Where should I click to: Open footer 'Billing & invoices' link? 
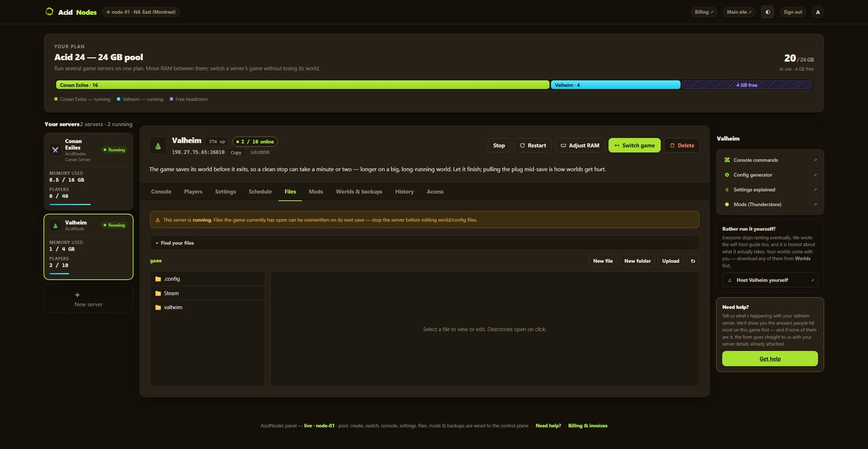[x=588, y=426]
